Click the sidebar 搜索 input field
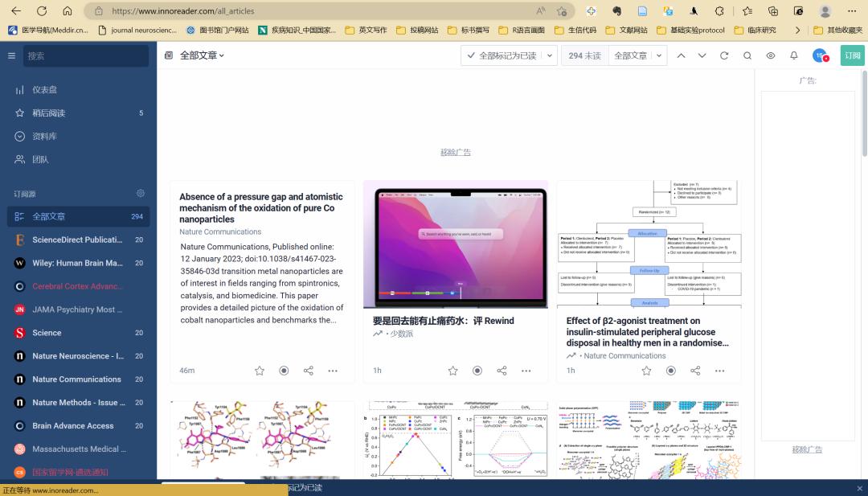The height and width of the screenshot is (496, 868). click(84, 55)
